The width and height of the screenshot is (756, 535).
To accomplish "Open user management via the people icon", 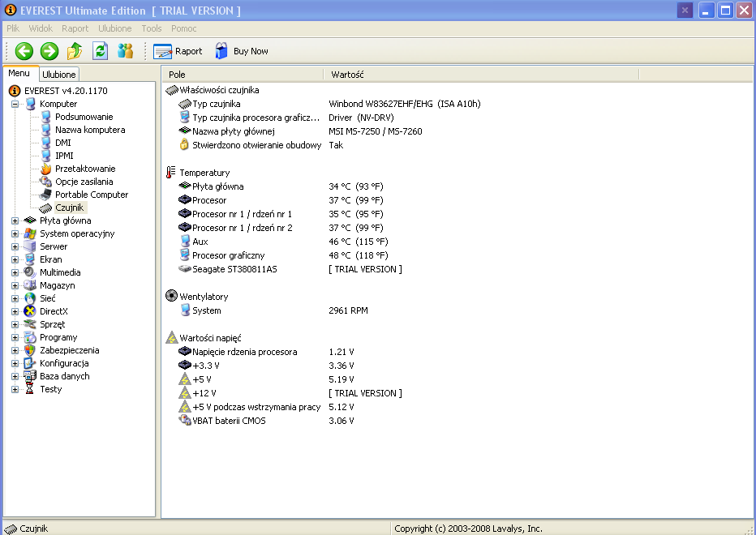I will pos(126,51).
